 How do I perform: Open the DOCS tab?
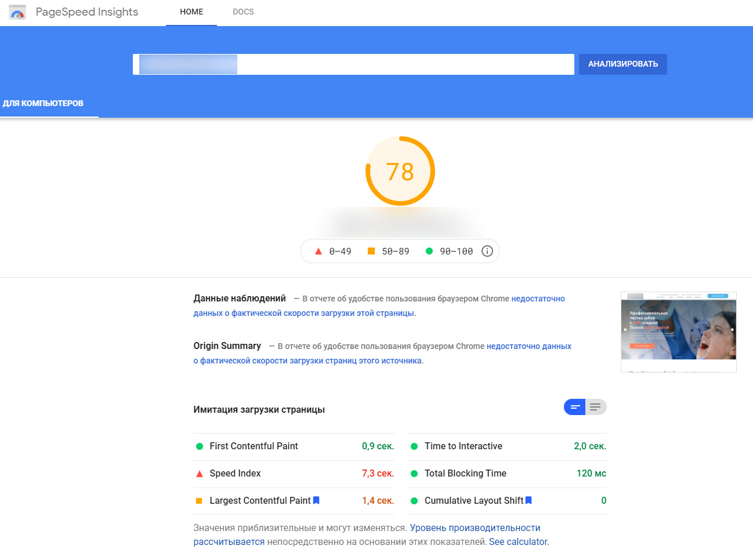click(x=243, y=12)
